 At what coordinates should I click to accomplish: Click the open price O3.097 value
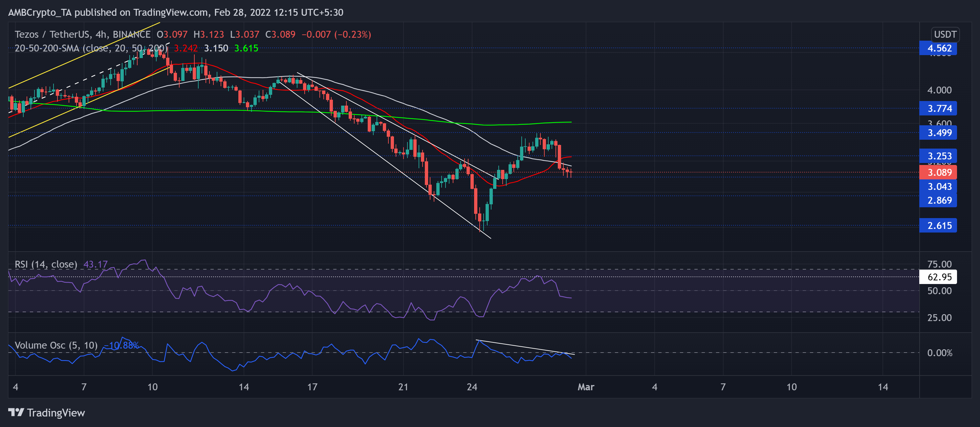[172, 34]
